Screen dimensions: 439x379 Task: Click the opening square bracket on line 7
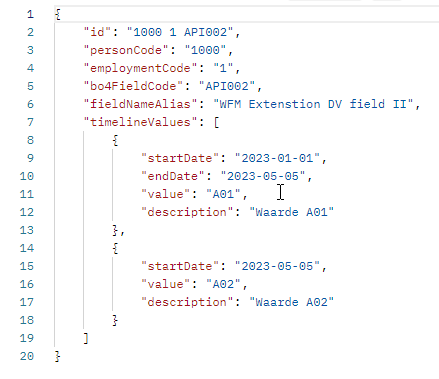pos(216,122)
